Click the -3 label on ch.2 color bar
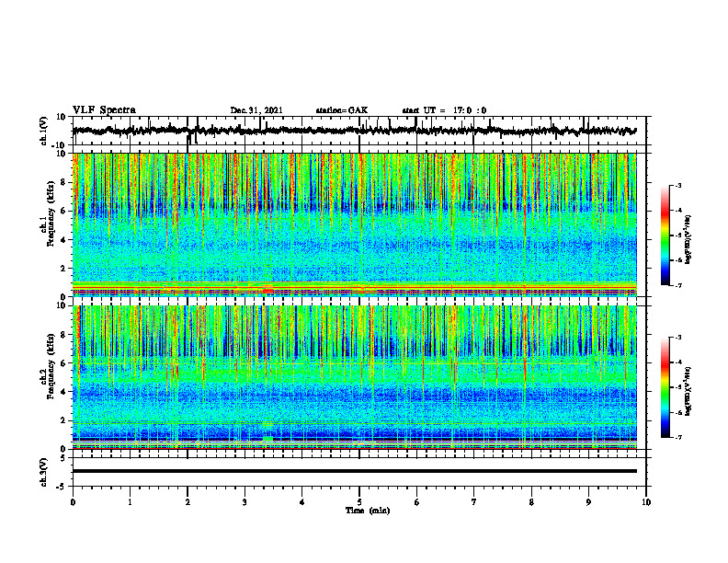The image size is (728, 563). pyautogui.click(x=677, y=338)
